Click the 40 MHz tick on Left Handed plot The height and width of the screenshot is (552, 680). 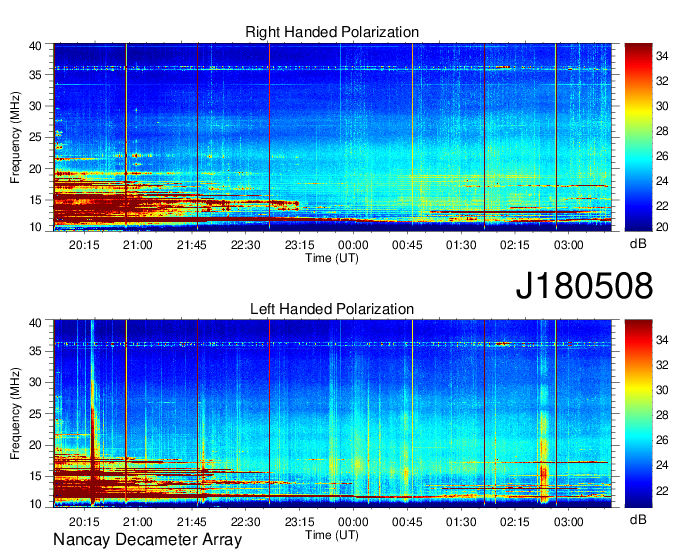click(36, 322)
